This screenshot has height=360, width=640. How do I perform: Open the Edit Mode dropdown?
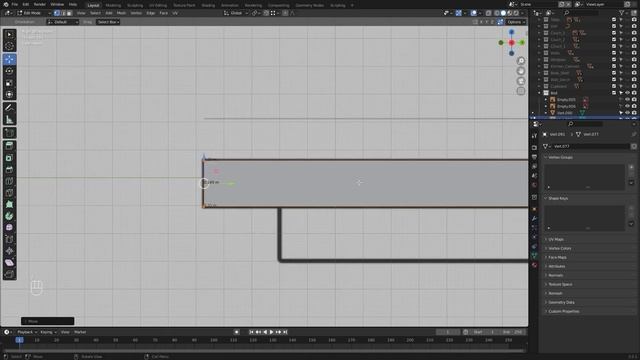point(33,13)
